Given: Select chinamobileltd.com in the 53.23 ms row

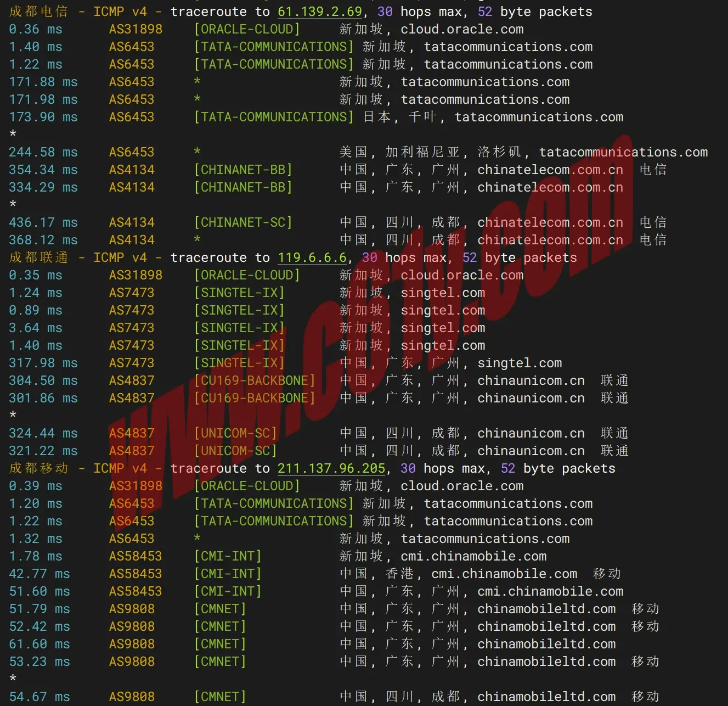Looking at the screenshot, I should tap(546, 662).
